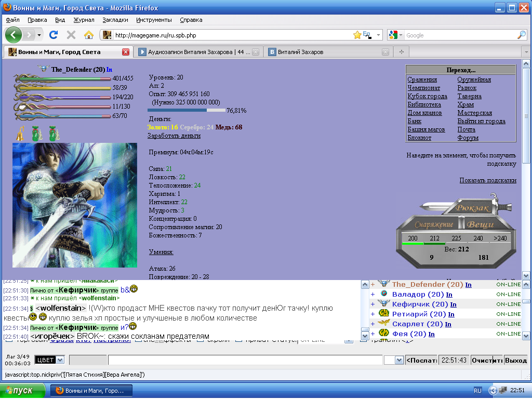Image resolution: width=532 pixels, height=399 pixels.
Task: Expand plus next to Кефирчик in user list
Action: point(373,304)
